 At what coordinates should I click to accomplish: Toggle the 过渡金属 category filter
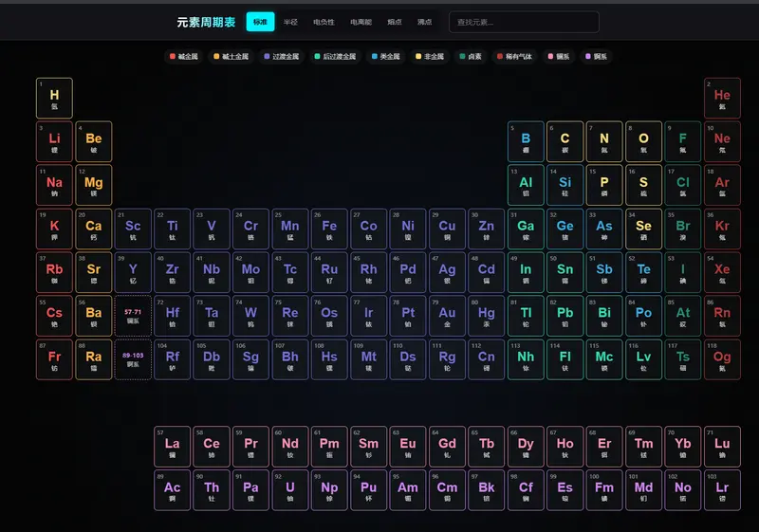click(281, 57)
